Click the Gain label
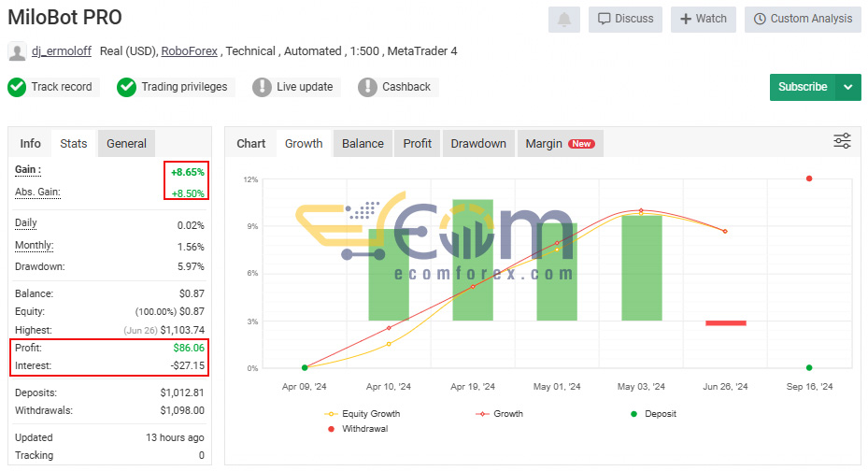This screenshot has width=868, height=471. point(28,170)
